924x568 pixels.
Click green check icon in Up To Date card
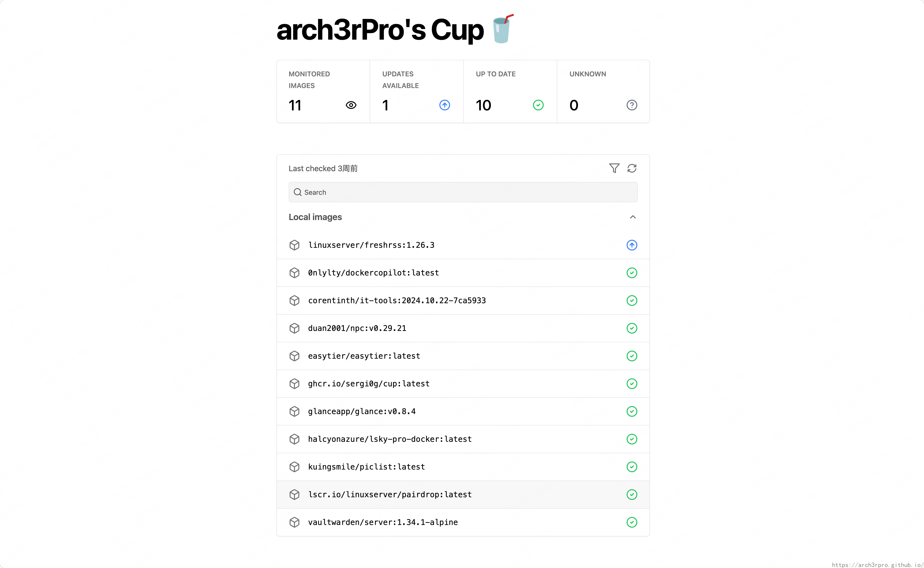click(538, 105)
